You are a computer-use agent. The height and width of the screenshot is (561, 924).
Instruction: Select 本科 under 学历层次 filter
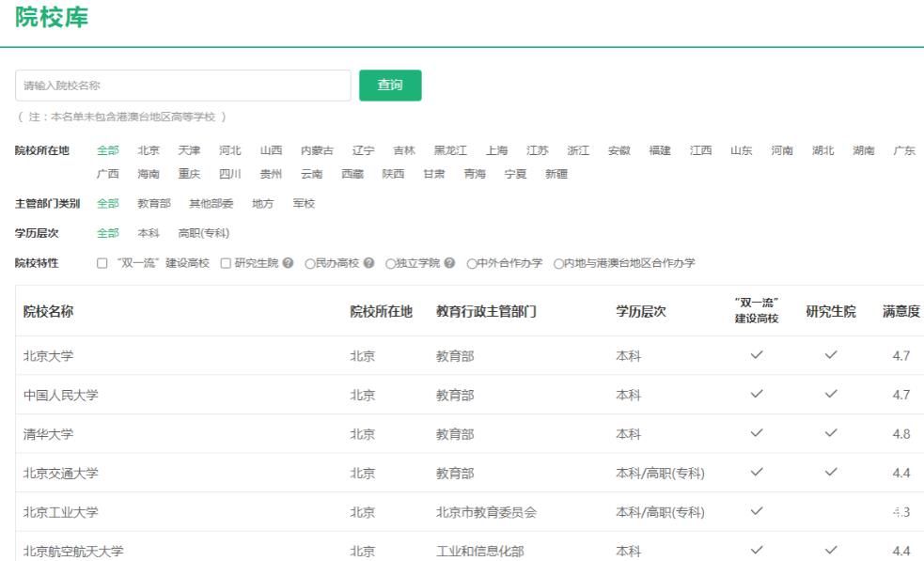(x=149, y=233)
